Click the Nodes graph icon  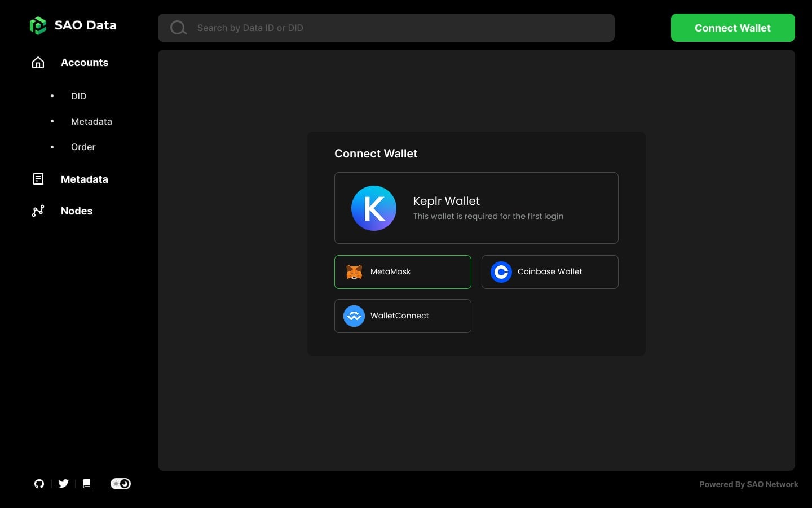(38, 211)
